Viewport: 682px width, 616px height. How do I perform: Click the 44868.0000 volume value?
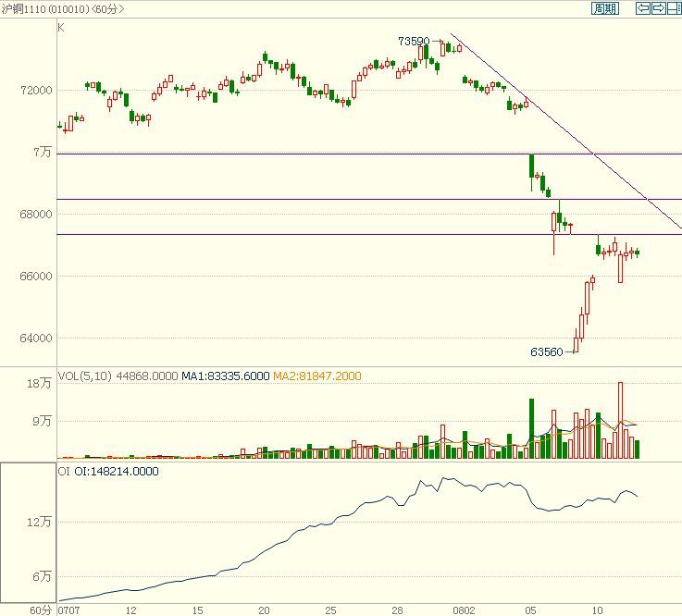pyautogui.click(x=147, y=376)
